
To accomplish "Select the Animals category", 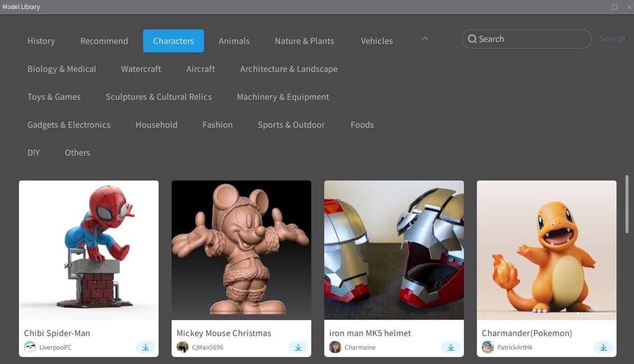I will click(x=234, y=41).
